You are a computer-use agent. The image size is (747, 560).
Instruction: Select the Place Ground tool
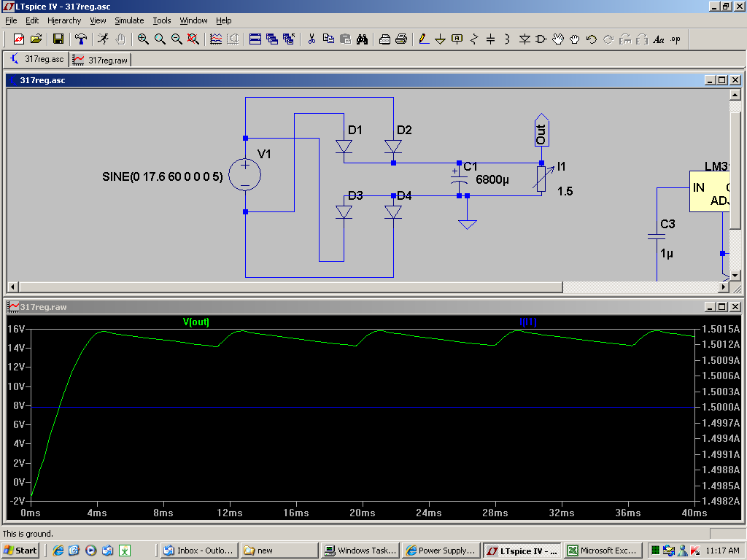point(440,39)
